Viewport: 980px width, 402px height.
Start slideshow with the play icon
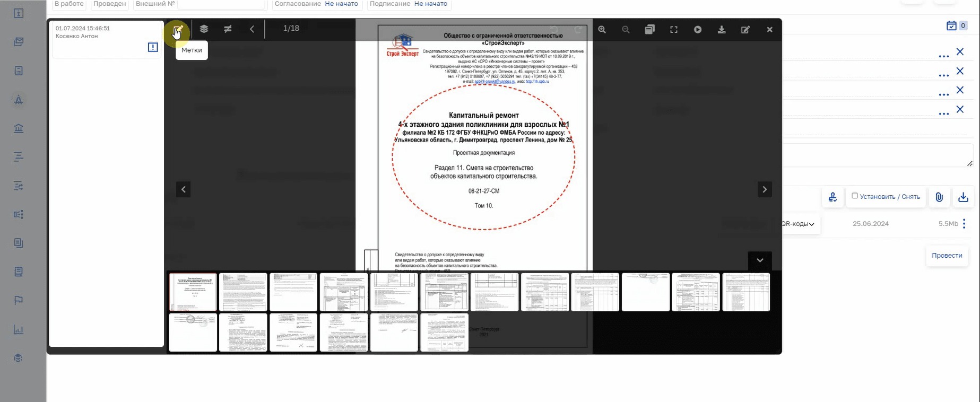pyautogui.click(x=698, y=30)
